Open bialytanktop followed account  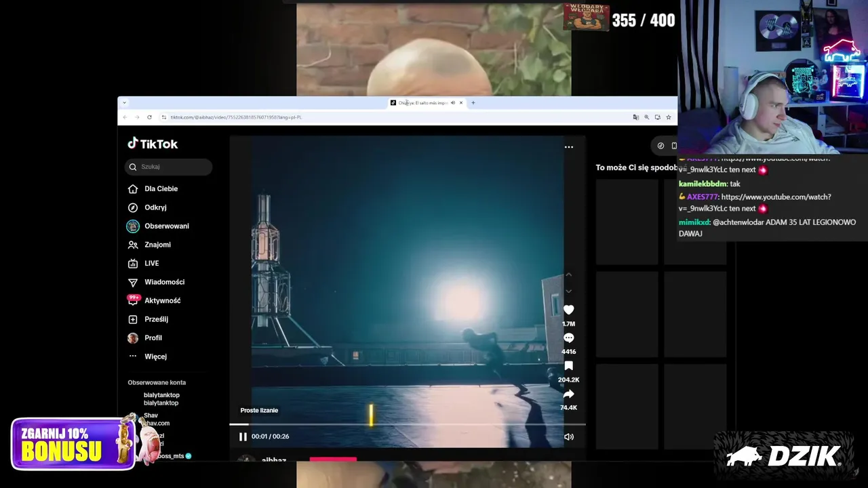coord(161,399)
